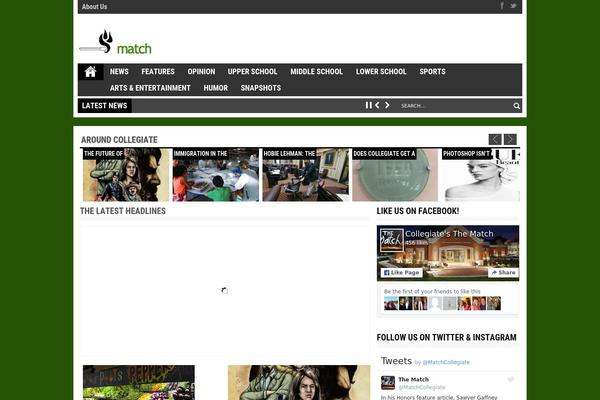Go to homepage via house icon
Screen dimensions: 600x400
[91, 72]
